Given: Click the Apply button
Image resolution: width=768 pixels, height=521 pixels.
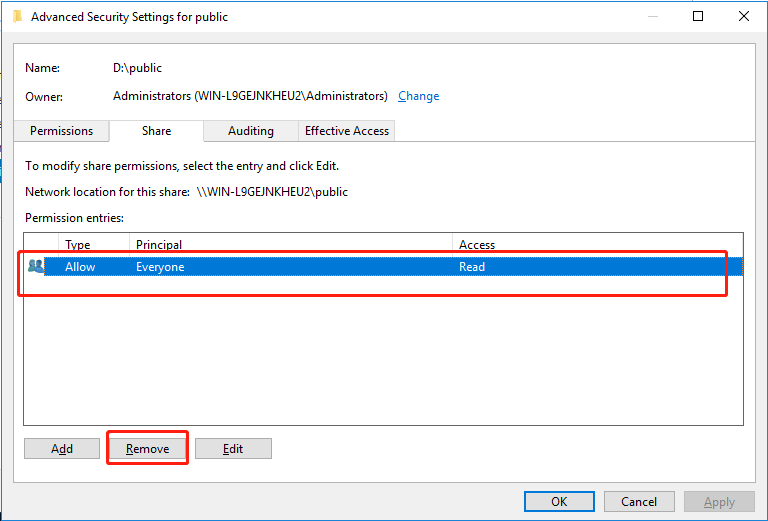Looking at the screenshot, I should point(719,502).
